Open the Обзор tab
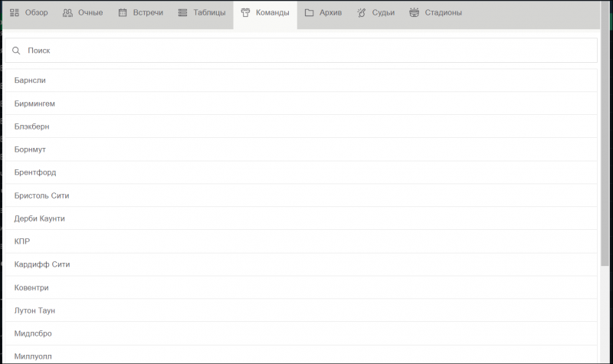Image resolution: width=613 pixels, height=364 pixels. (28, 13)
